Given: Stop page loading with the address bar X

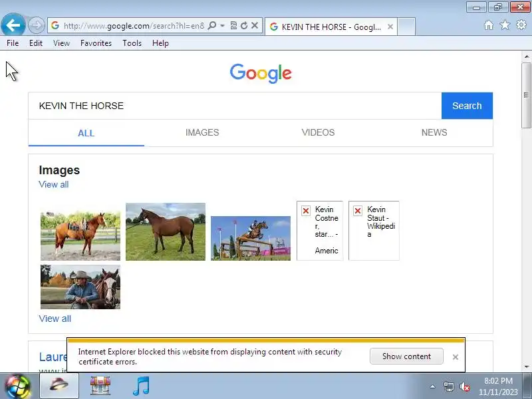Looking at the screenshot, I should 255,25.
